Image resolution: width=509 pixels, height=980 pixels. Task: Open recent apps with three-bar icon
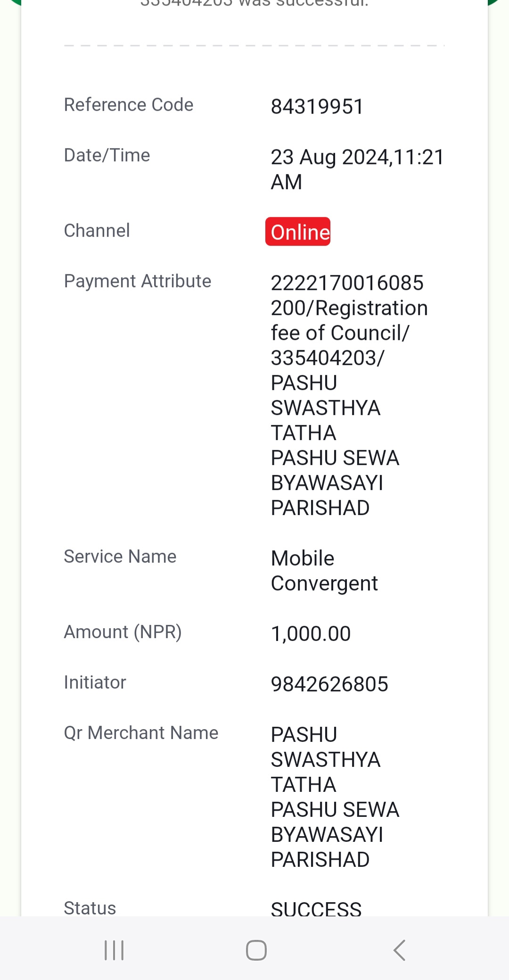tap(114, 950)
